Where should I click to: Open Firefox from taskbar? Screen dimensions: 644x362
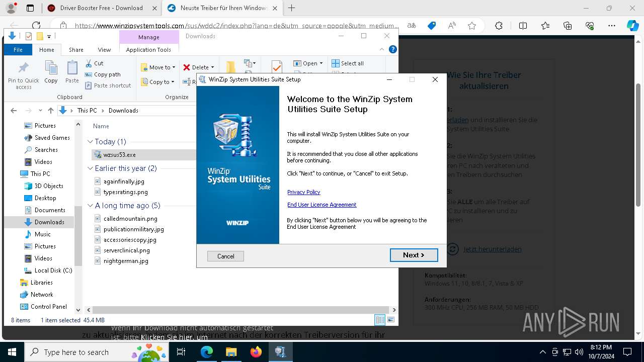256,352
